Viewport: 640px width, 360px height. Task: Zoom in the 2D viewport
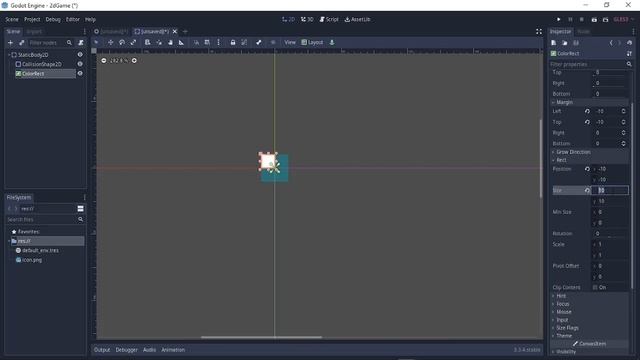click(134, 60)
